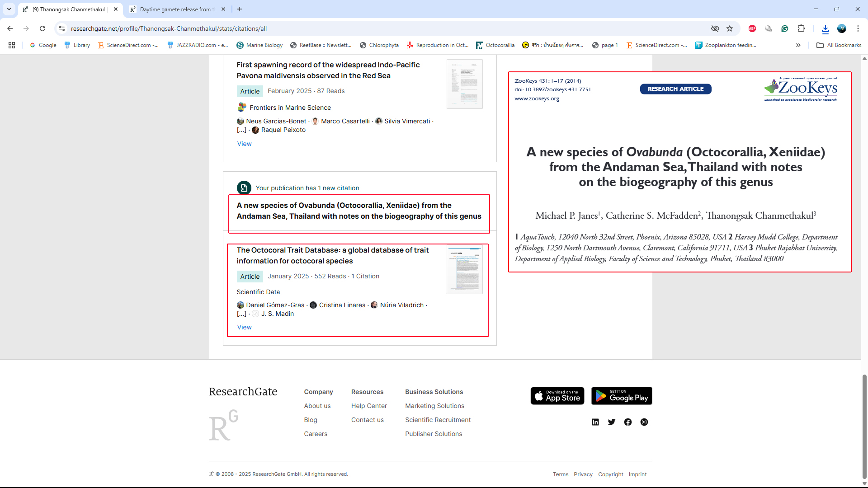Open the Facebook icon in footer

pos(627,422)
